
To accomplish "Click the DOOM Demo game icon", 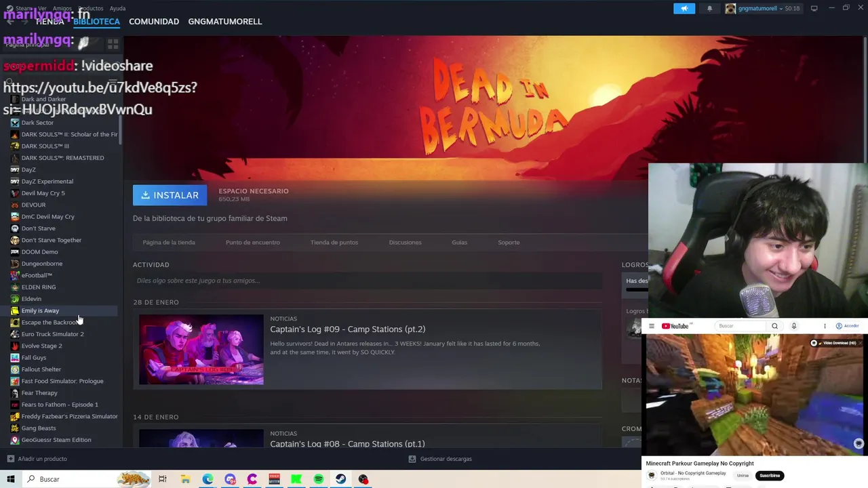I will tap(15, 251).
